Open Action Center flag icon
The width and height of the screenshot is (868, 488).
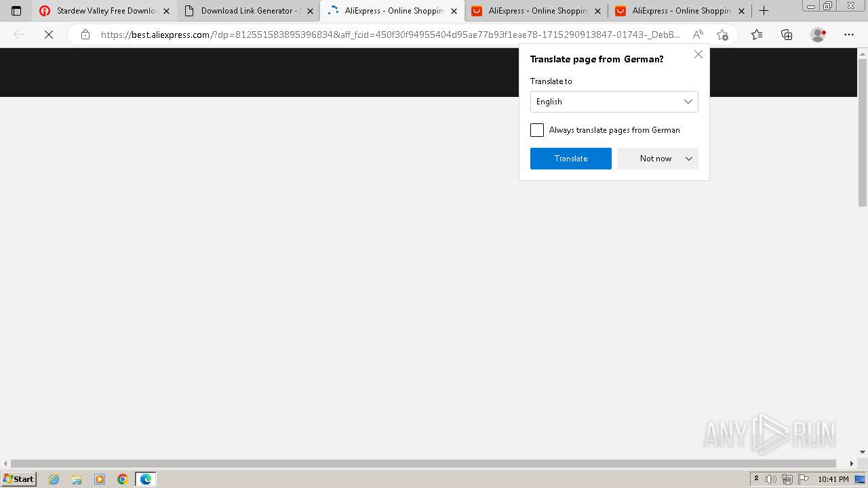(804, 479)
